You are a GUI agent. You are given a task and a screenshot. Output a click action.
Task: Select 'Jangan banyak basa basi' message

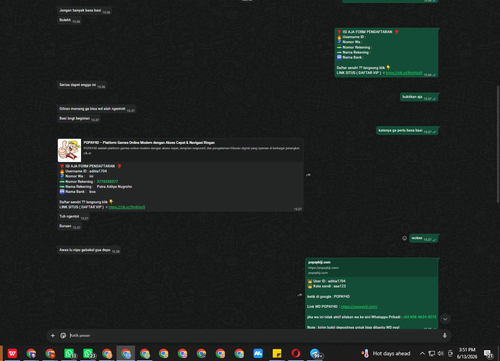84,11
